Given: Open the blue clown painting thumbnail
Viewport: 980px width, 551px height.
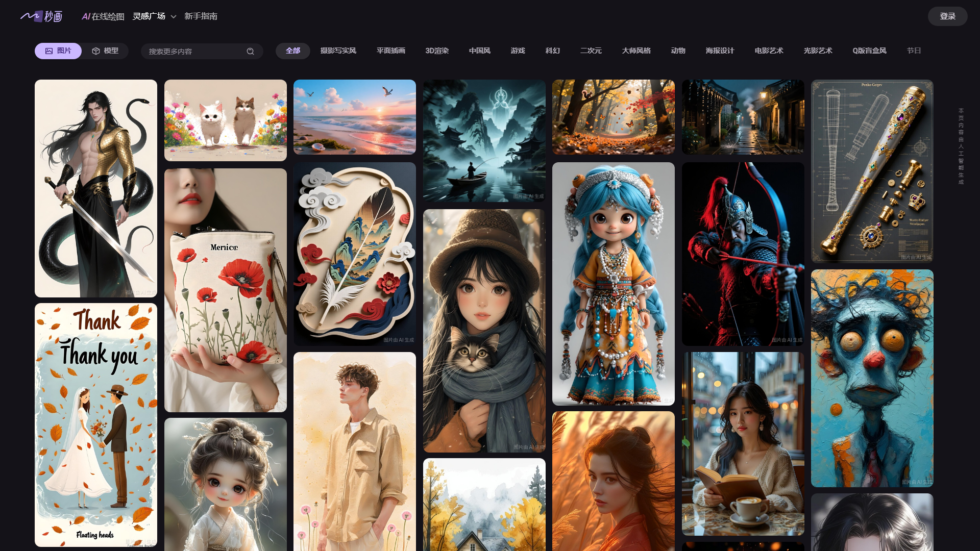Looking at the screenshot, I should (872, 378).
